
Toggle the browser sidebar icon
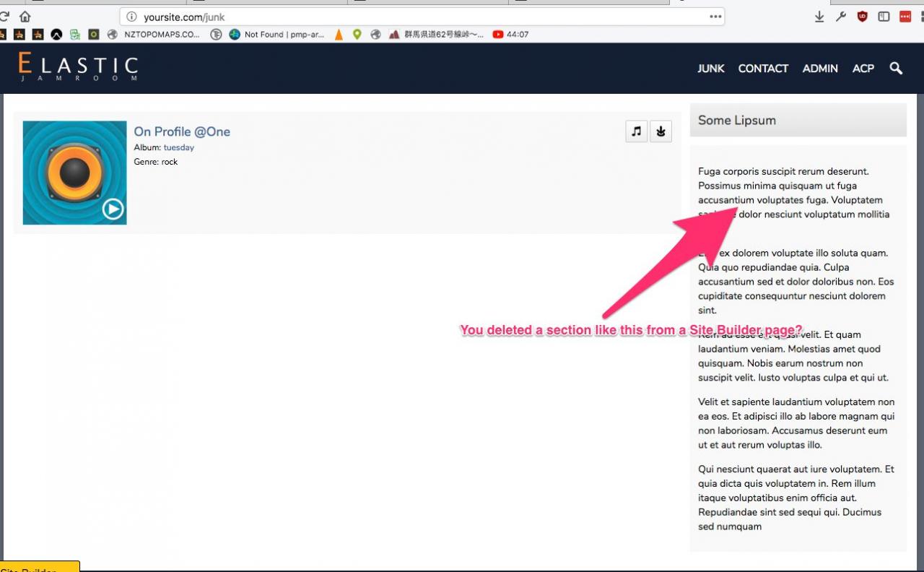click(884, 17)
